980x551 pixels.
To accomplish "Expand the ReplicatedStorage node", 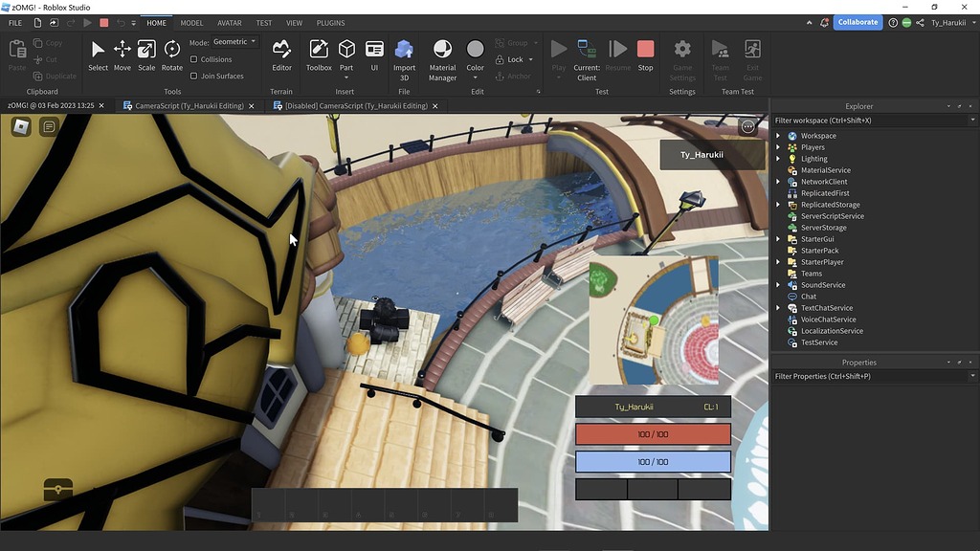I will 778,205.
